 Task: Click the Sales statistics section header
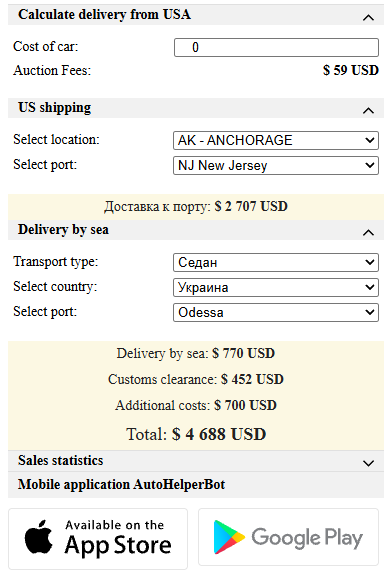(x=196, y=461)
